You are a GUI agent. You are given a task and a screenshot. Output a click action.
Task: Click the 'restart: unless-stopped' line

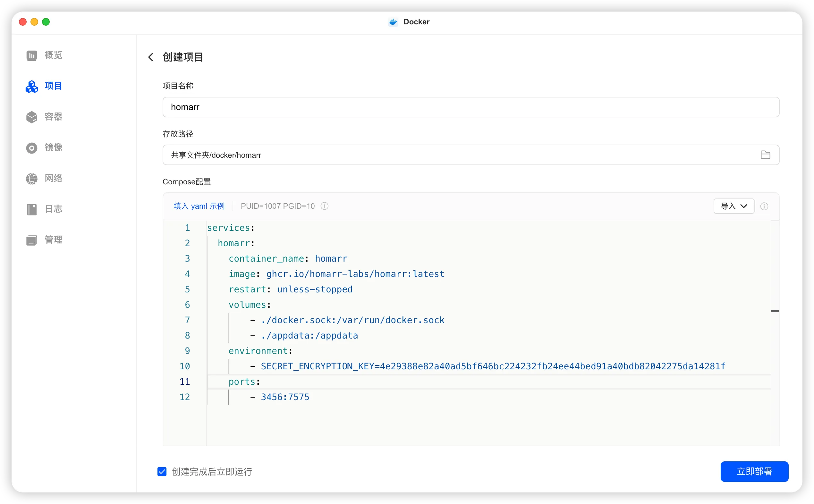pos(291,289)
